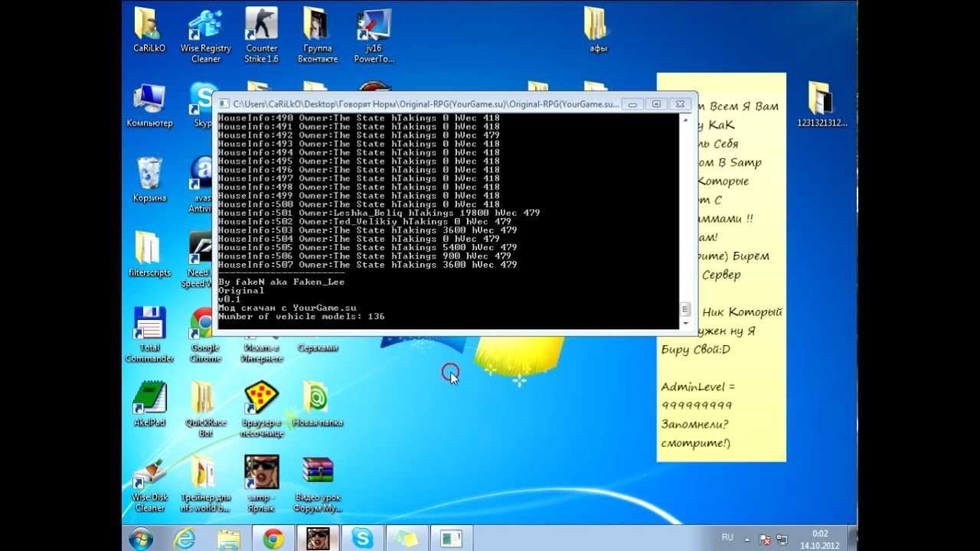Click the console scrollbar up arrow
This screenshot has height=551, width=980.
[685, 120]
